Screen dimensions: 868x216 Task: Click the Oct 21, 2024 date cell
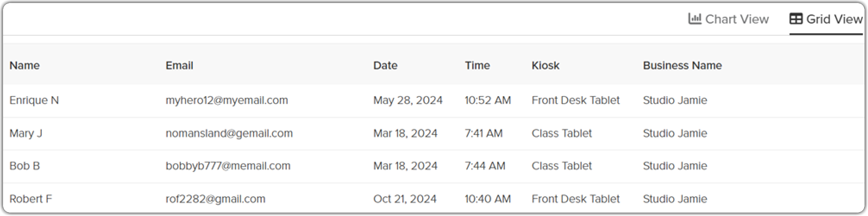point(405,199)
